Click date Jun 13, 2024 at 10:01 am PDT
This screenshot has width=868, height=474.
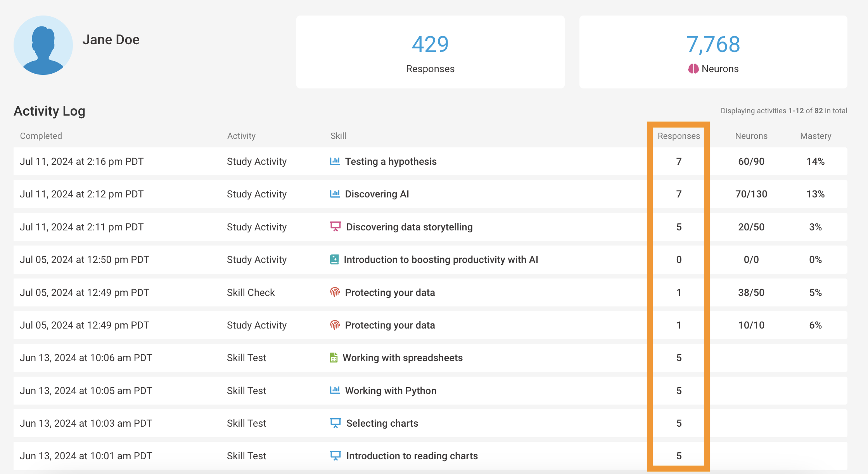tap(86, 456)
